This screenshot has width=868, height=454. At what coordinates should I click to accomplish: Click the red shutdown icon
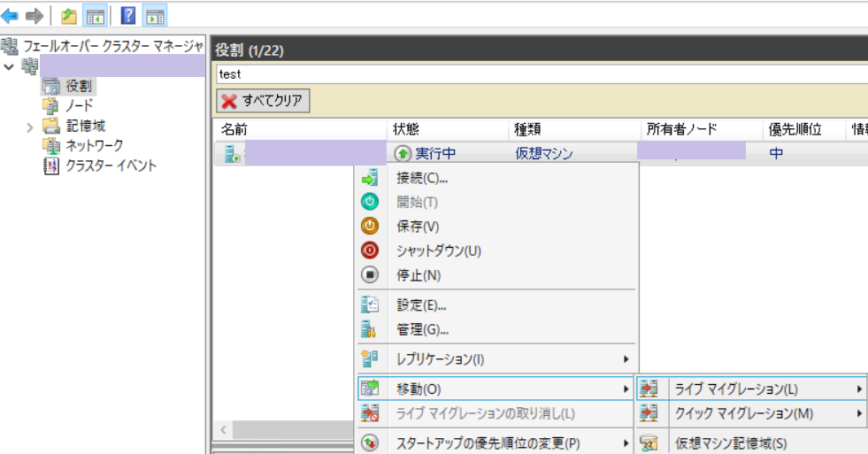coord(370,250)
